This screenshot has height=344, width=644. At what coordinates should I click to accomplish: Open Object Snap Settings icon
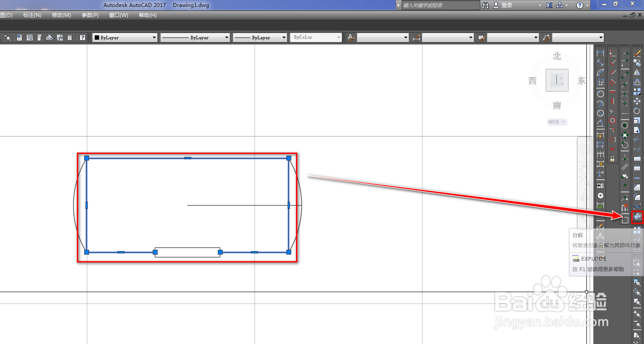625,220
